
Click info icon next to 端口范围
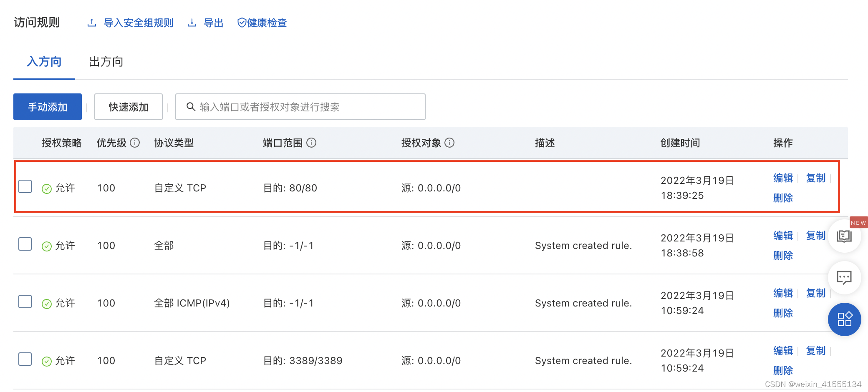coord(311,143)
